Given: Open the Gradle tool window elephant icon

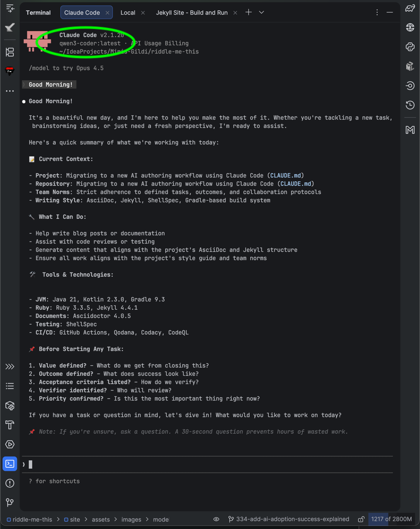Looking at the screenshot, I should [x=410, y=8].
